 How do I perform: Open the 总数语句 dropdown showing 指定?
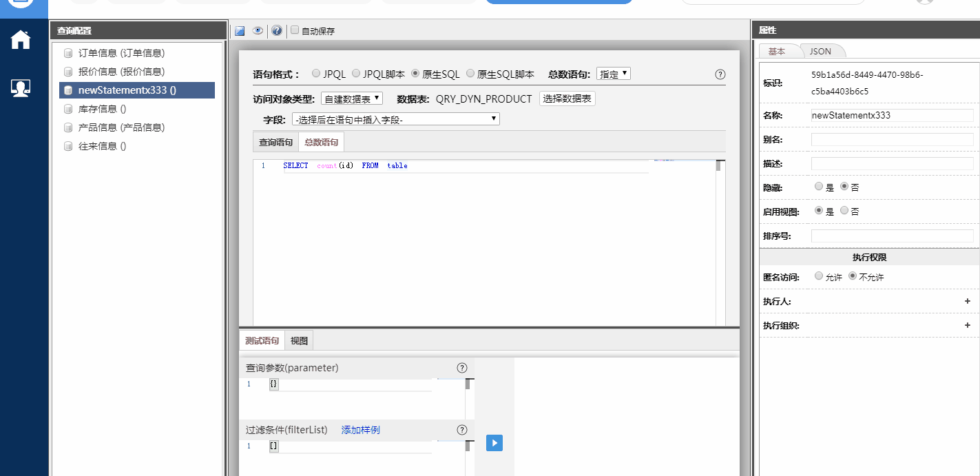613,74
